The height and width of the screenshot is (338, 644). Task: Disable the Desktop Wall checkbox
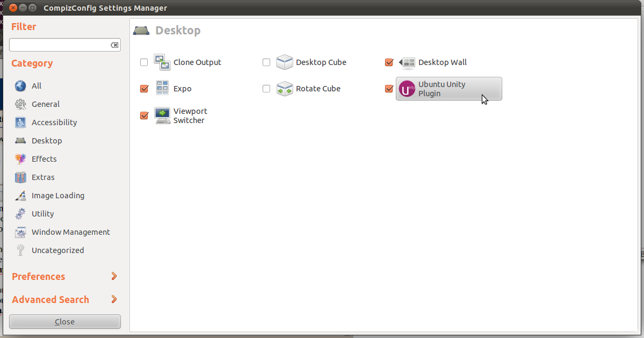click(389, 62)
